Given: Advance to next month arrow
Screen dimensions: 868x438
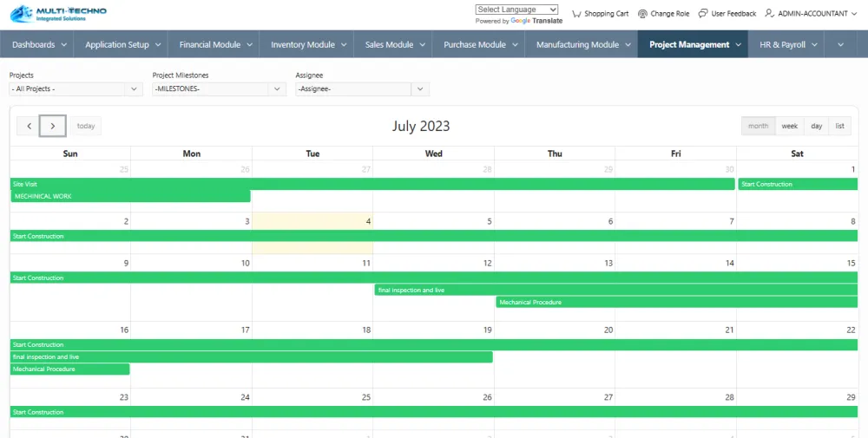Looking at the screenshot, I should point(53,126).
